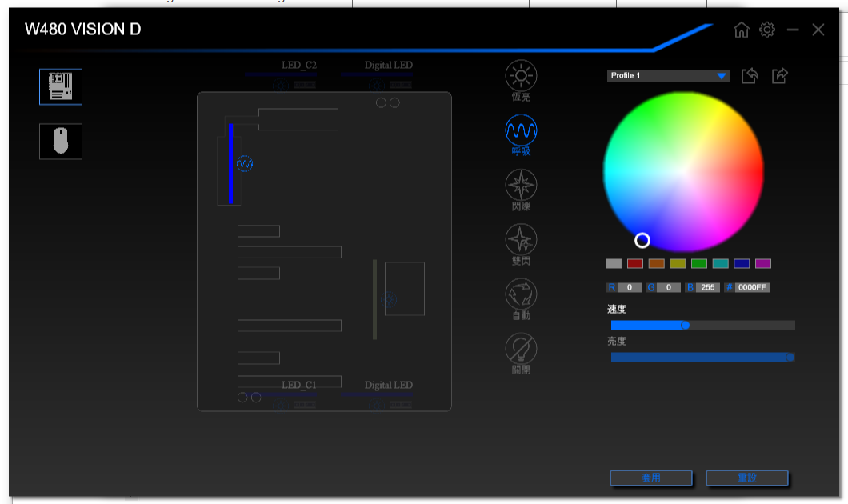
Task: Click the hex color field 0000FF
Action: (752, 288)
